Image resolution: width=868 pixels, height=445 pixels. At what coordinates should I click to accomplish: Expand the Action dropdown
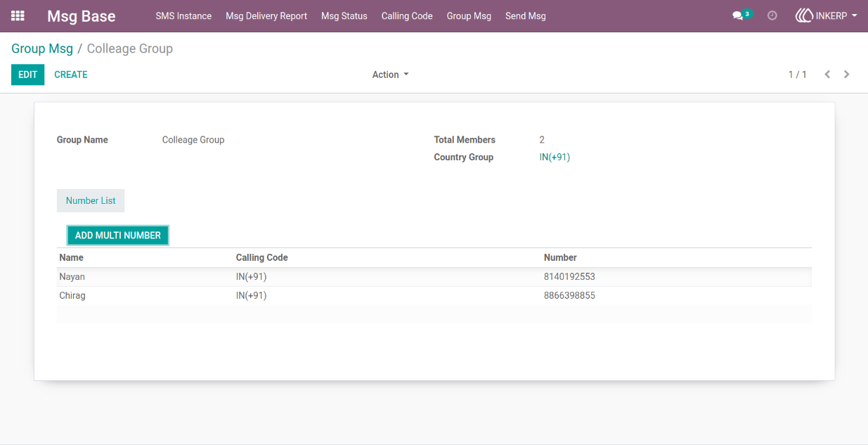click(x=390, y=75)
